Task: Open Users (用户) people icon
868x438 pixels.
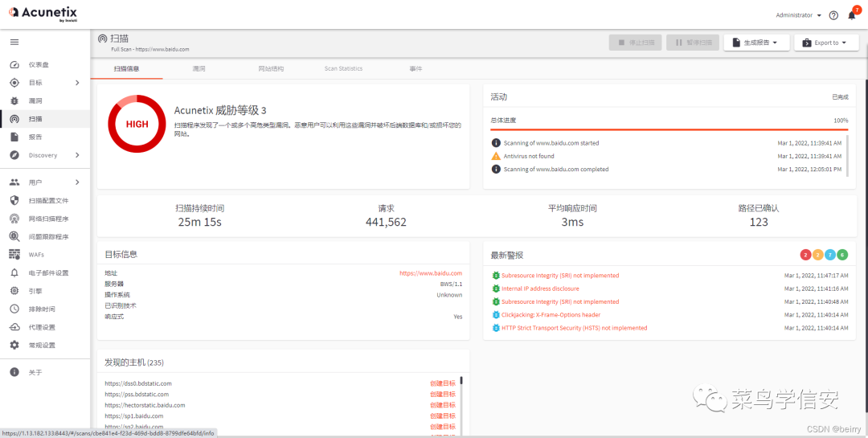Action: (x=15, y=182)
